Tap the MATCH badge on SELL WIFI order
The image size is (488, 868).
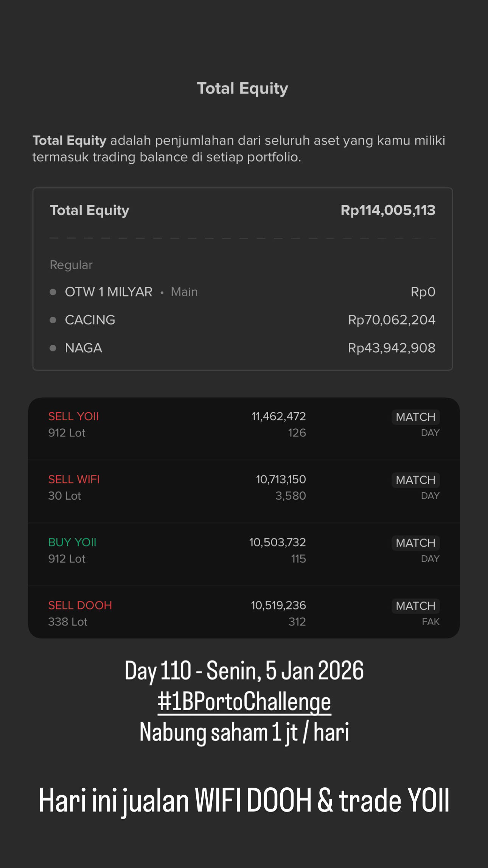[x=415, y=480]
